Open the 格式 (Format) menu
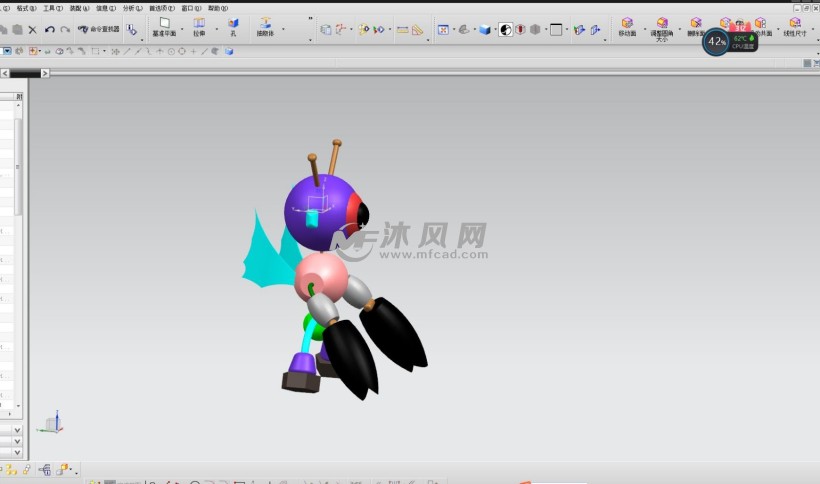820x484 pixels. coord(26,8)
